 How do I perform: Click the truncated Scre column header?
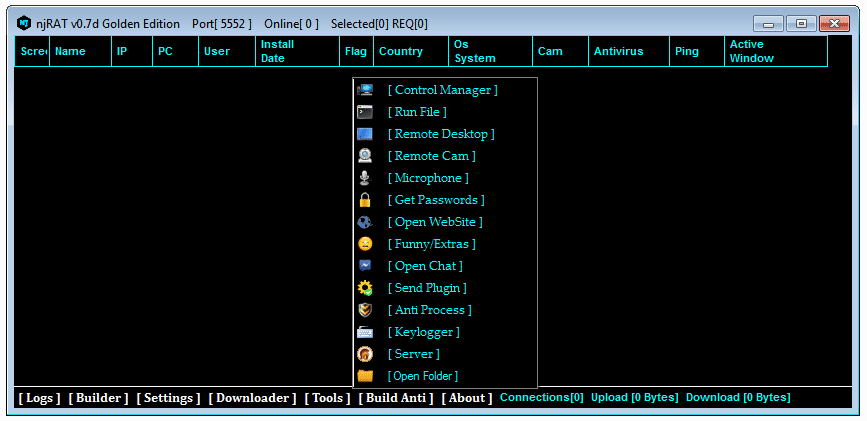[32, 51]
